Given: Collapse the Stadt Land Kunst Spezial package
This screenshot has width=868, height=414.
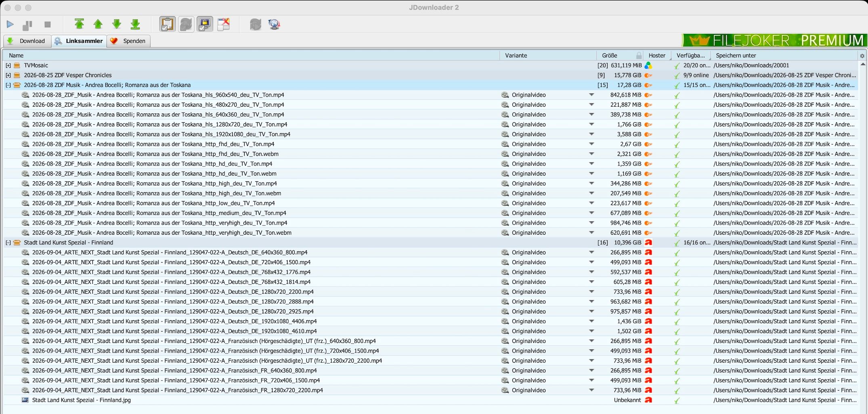Looking at the screenshot, I should [8, 243].
